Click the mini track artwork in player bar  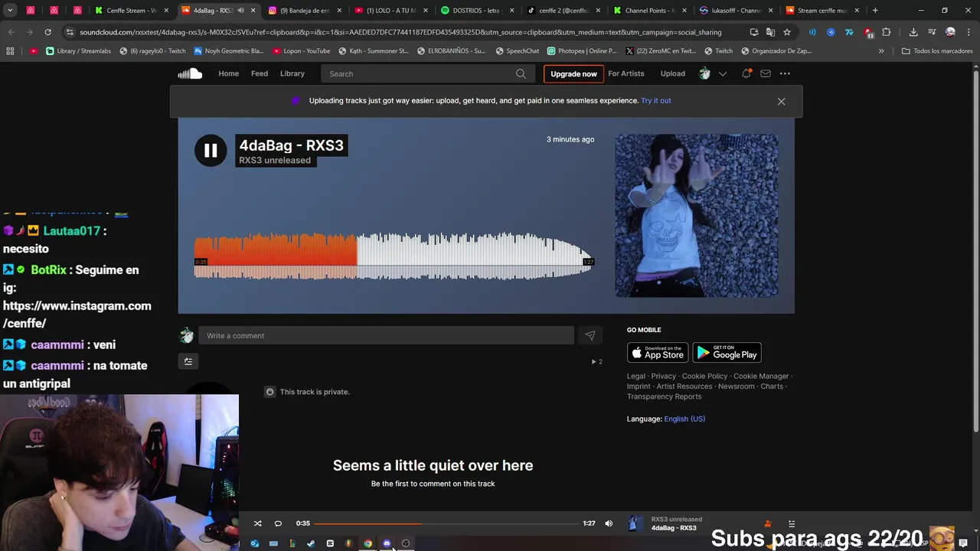point(635,523)
